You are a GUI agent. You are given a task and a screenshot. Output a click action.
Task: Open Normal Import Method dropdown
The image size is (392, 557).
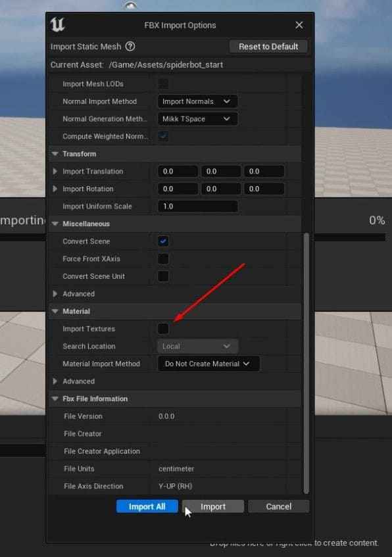click(197, 101)
